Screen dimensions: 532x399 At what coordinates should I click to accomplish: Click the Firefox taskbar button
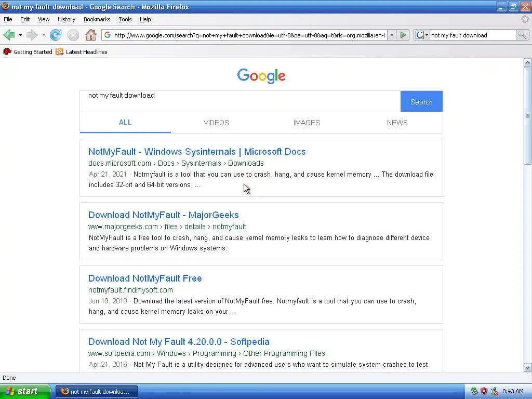pos(96,392)
